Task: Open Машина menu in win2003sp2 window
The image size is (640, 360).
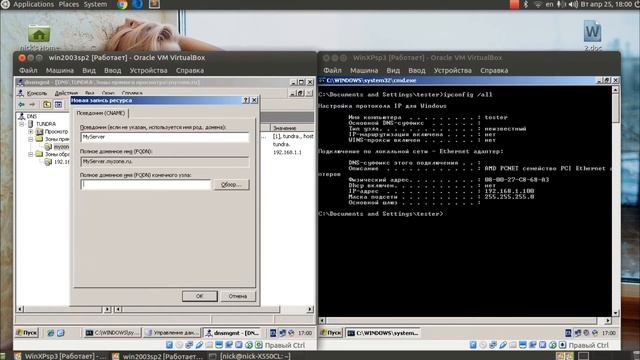Action: point(60,70)
